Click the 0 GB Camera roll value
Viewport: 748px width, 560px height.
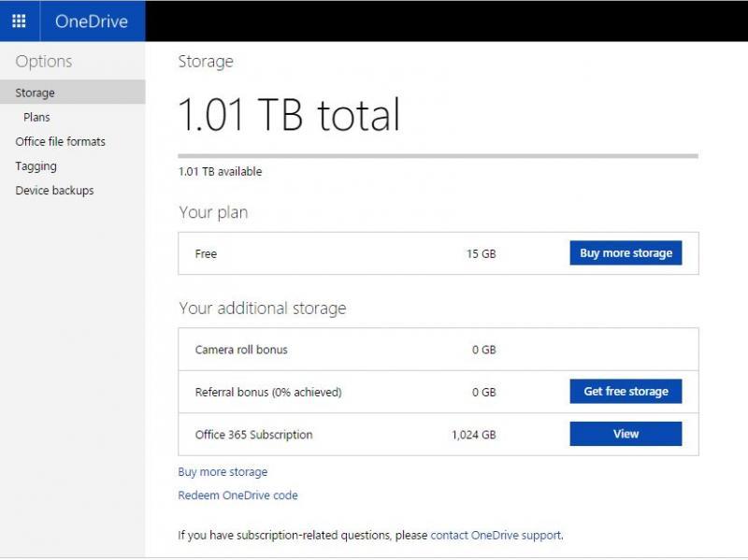pyautogui.click(x=484, y=350)
